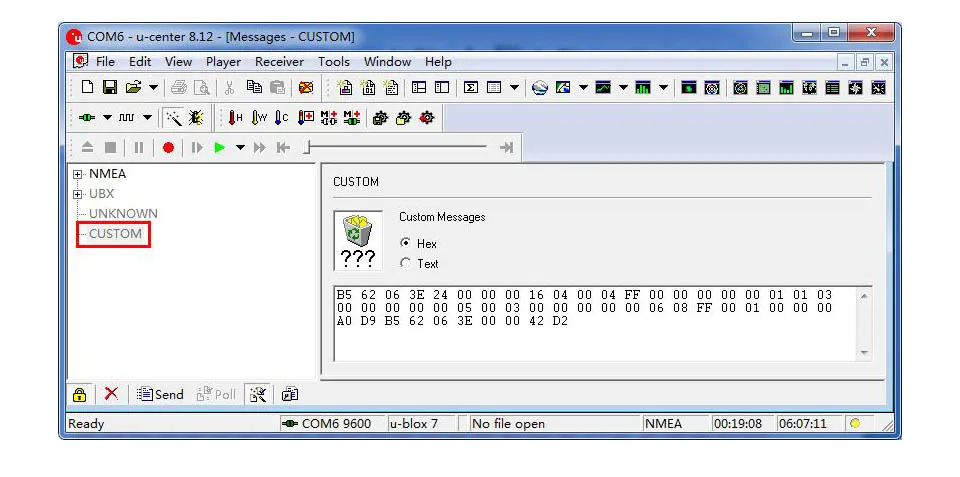This screenshot has height=477, width=960.
Task: Open the Chart View line-graph icon
Action: (603, 88)
